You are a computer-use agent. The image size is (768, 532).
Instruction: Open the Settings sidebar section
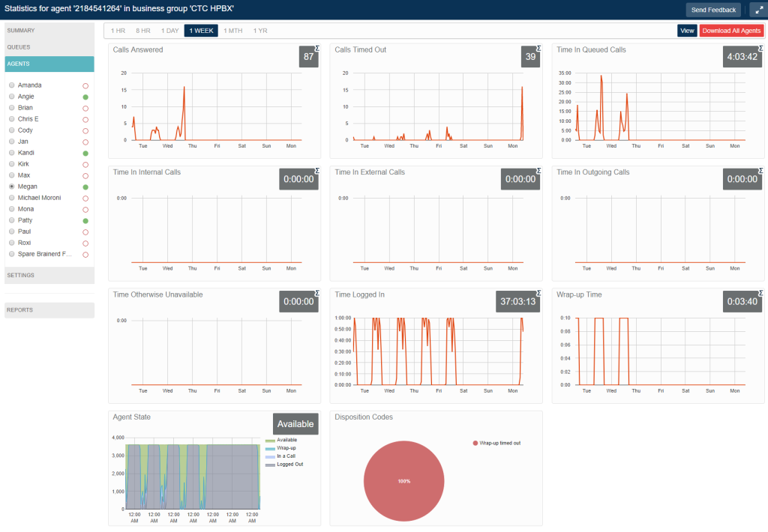pos(49,275)
